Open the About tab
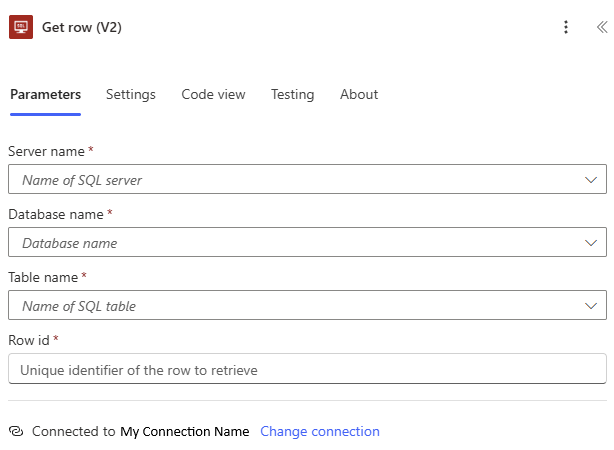Viewport: 614px width, 450px height. [359, 94]
